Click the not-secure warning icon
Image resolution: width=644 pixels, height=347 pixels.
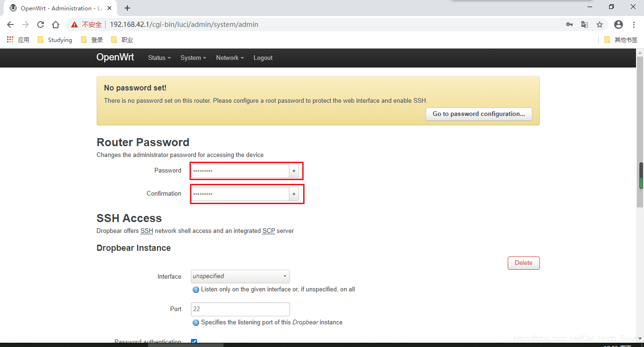pos(74,25)
